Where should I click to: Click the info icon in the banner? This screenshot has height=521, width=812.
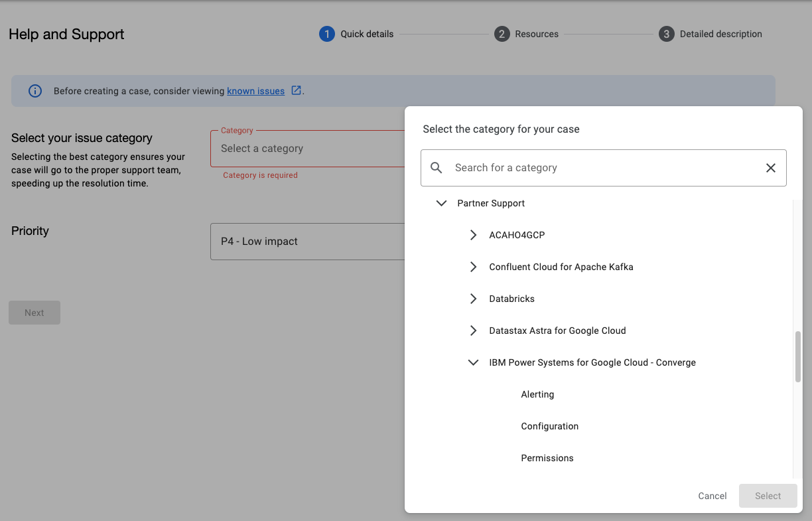[35, 91]
